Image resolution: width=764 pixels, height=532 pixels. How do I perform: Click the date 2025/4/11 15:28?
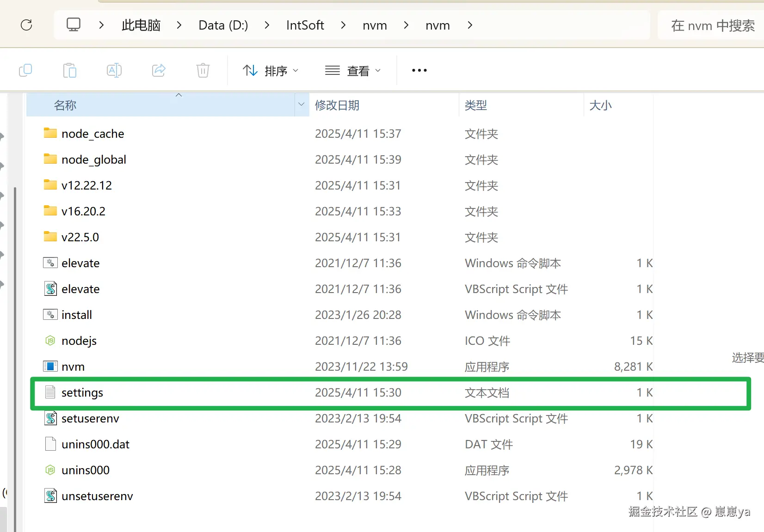(x=358, y=470)
